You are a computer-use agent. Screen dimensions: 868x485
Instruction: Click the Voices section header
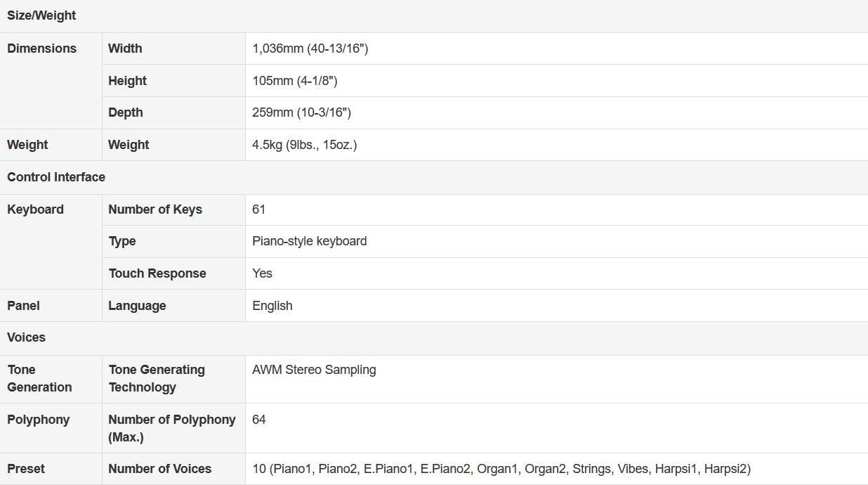tap(27, 337)
